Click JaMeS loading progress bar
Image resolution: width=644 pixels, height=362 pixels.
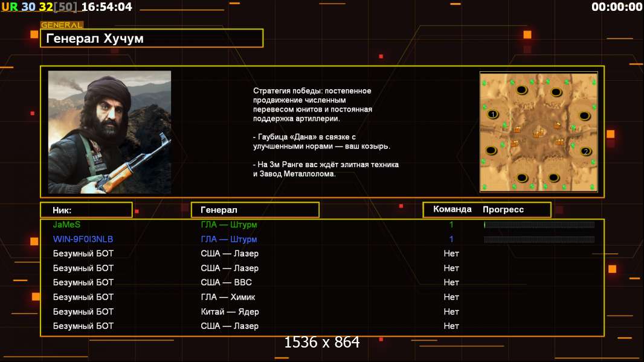(x=539, y=224)
